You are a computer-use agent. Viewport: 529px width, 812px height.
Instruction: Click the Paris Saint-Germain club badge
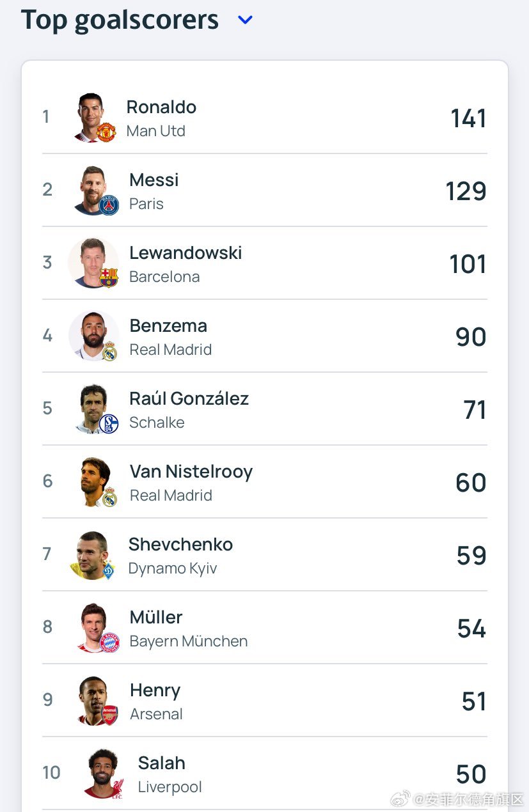[x=109, y=205]
